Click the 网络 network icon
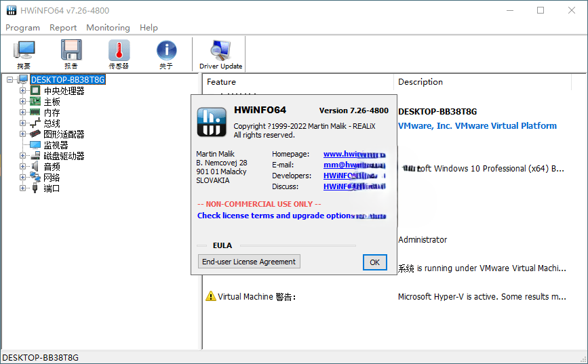Image resolution: width=588 pixels, height=364 pixels. pos(35,177)
